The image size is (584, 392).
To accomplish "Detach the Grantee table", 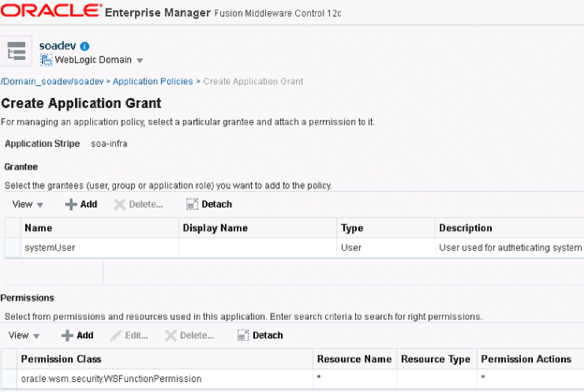I will click(x=209, y=204).
